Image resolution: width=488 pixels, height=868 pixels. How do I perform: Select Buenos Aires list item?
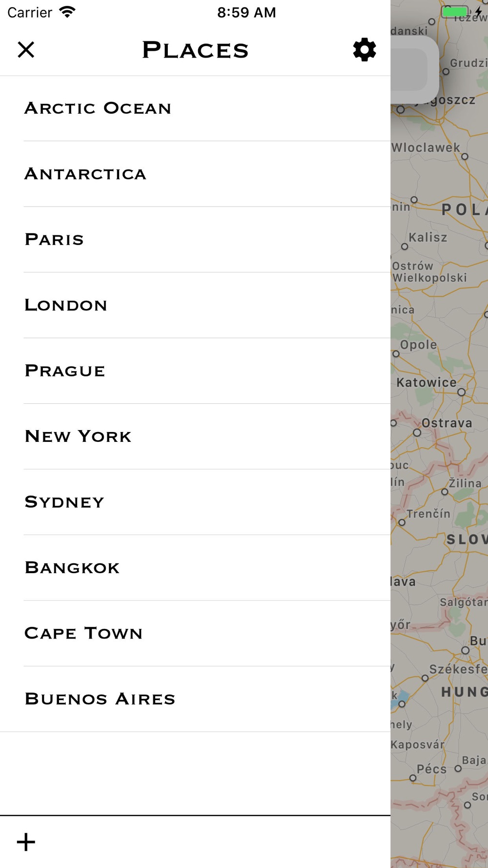(x=195, y=699)
